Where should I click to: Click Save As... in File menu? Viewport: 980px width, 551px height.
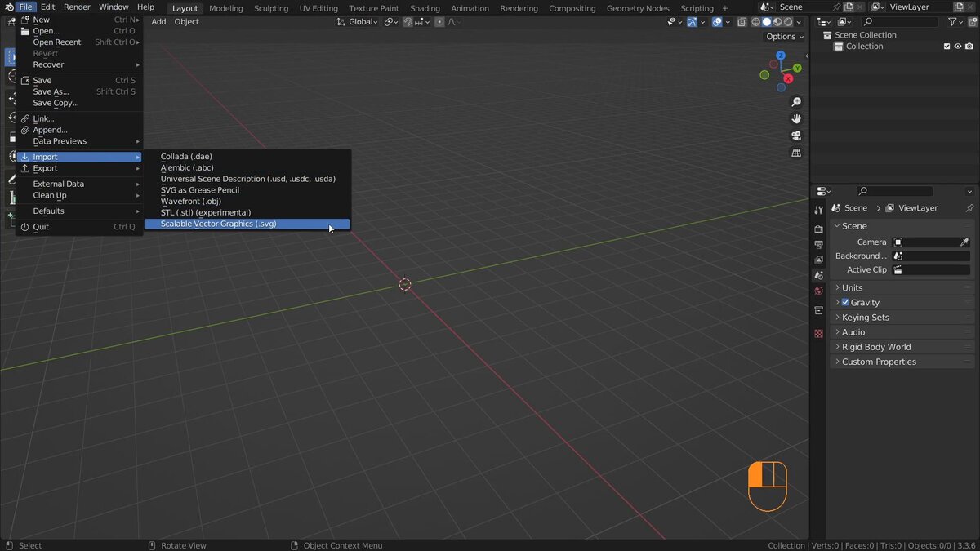click(80, 91)
